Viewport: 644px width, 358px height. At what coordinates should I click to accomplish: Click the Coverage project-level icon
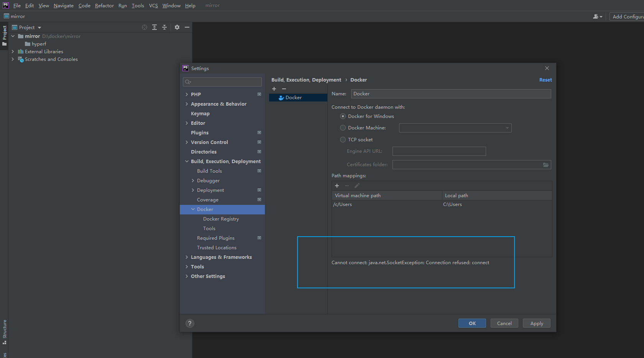coord(260,199)
